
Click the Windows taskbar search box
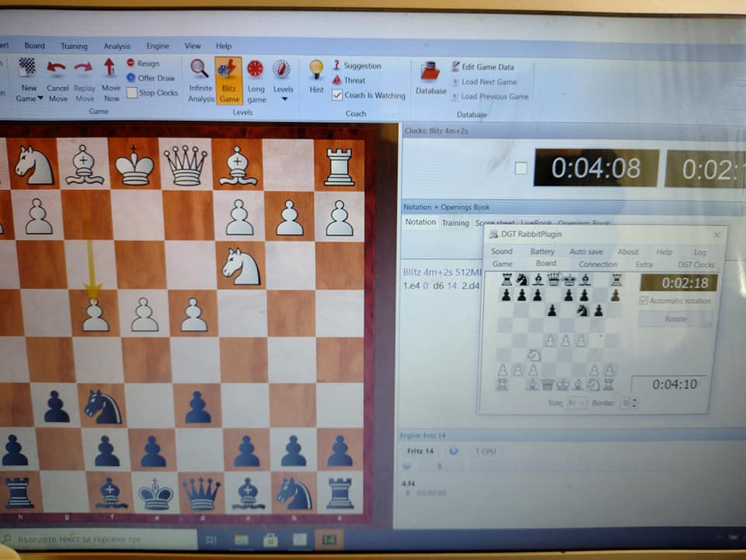pos(101,538)
